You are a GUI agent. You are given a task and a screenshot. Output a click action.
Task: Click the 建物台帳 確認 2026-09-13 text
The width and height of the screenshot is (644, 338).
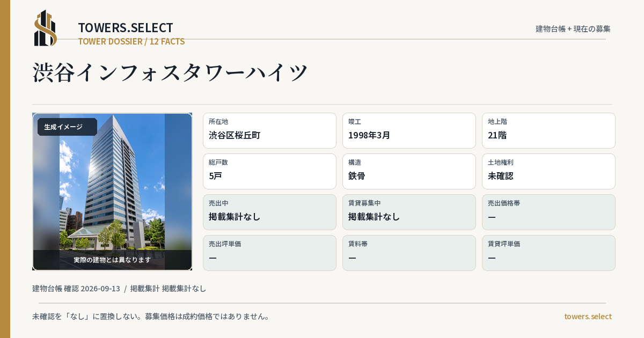point(76,289)
